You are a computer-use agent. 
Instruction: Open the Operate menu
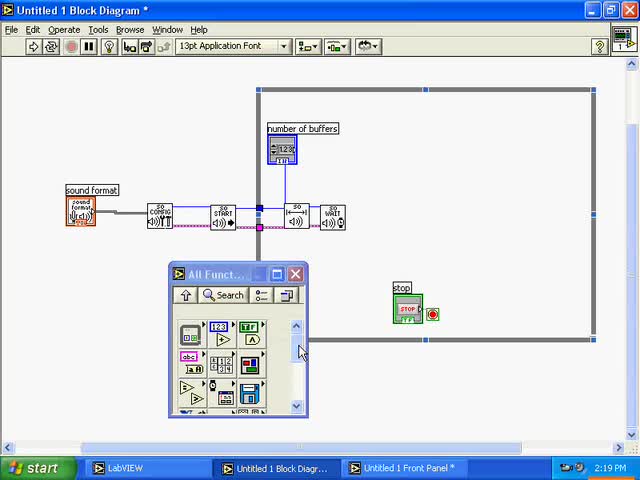tap(64, 30)
